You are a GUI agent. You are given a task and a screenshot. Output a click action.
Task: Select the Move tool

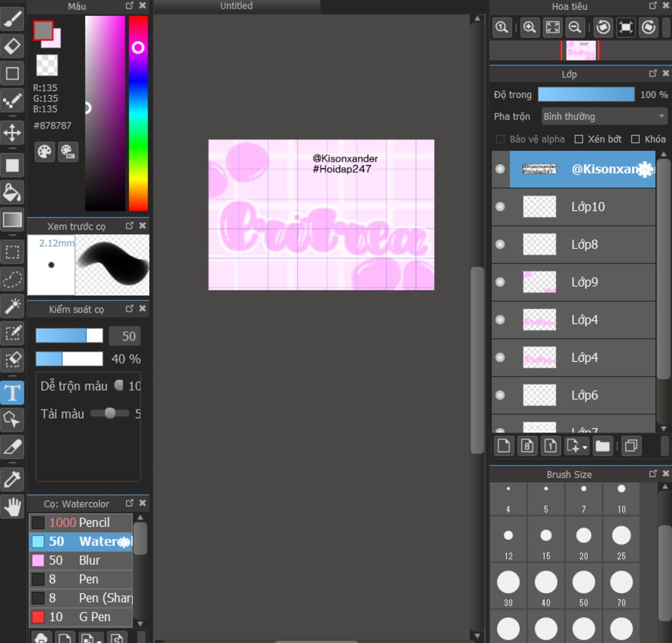click(x=12, y=133)
